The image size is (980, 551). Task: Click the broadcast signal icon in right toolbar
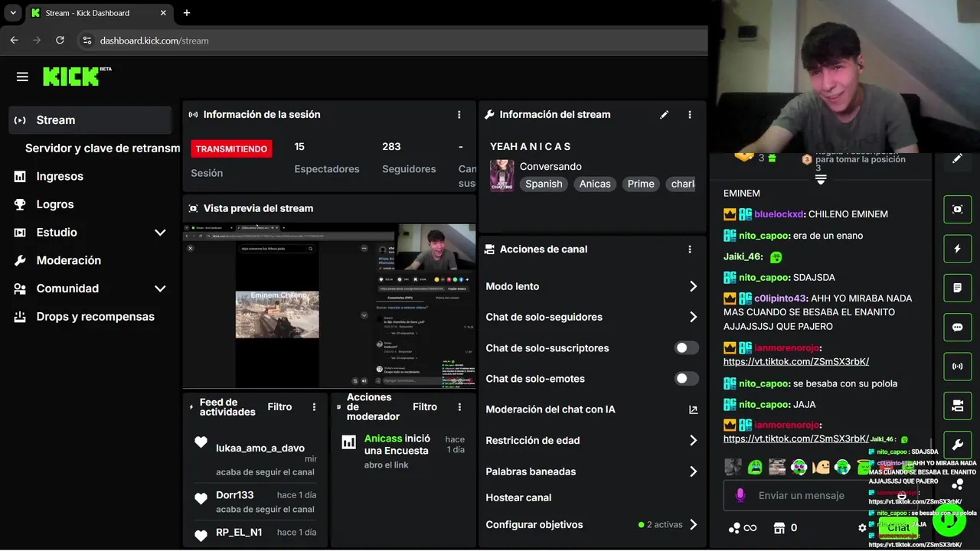[x=957, y=366]
